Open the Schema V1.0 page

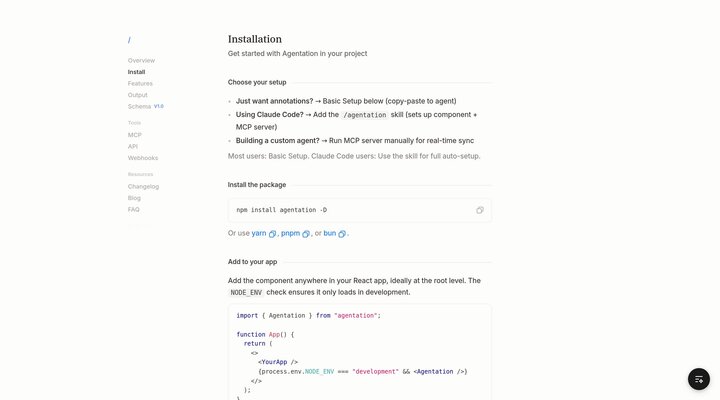pos(146,107)
